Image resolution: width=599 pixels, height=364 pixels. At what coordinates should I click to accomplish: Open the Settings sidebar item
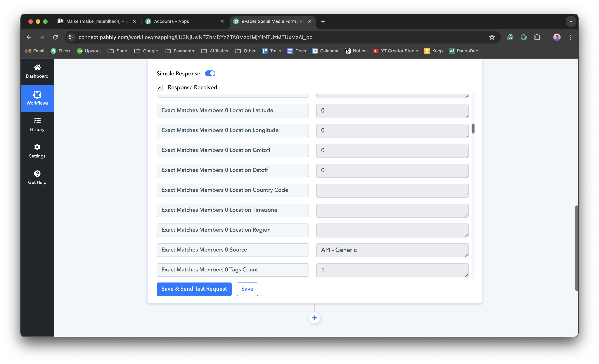37,151
